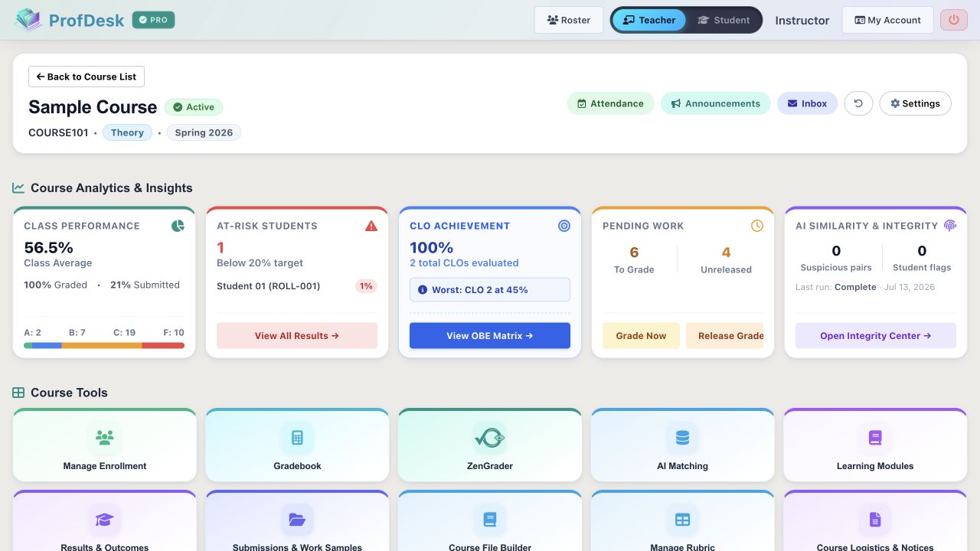Click the grade distribution color bar
The width and height of the screenshot is (980, 551).
coord(104,345)
